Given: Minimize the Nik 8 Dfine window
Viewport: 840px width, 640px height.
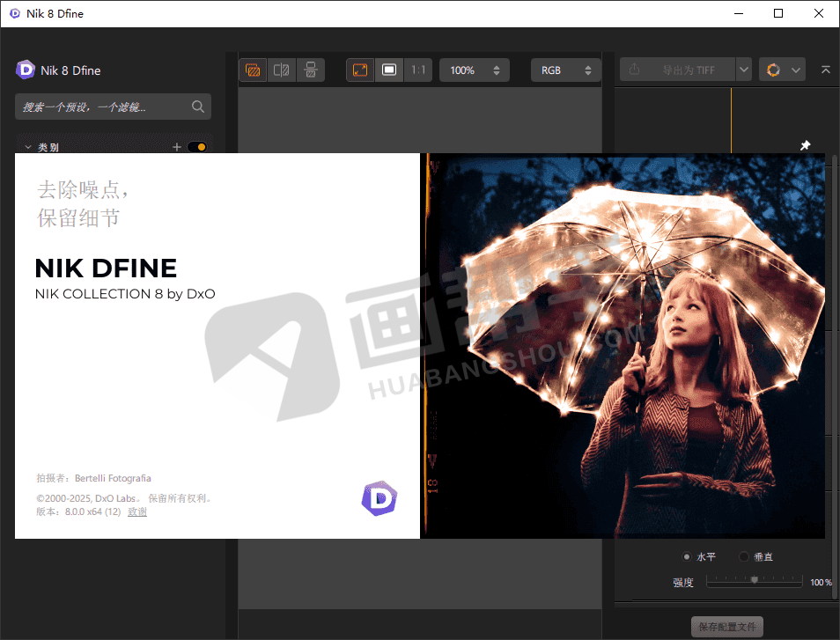Looking at the screenshot, I should 739,13.
